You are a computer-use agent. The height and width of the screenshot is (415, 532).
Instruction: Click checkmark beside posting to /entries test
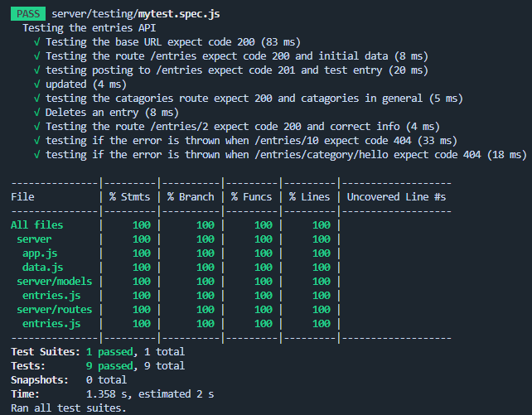38,70
